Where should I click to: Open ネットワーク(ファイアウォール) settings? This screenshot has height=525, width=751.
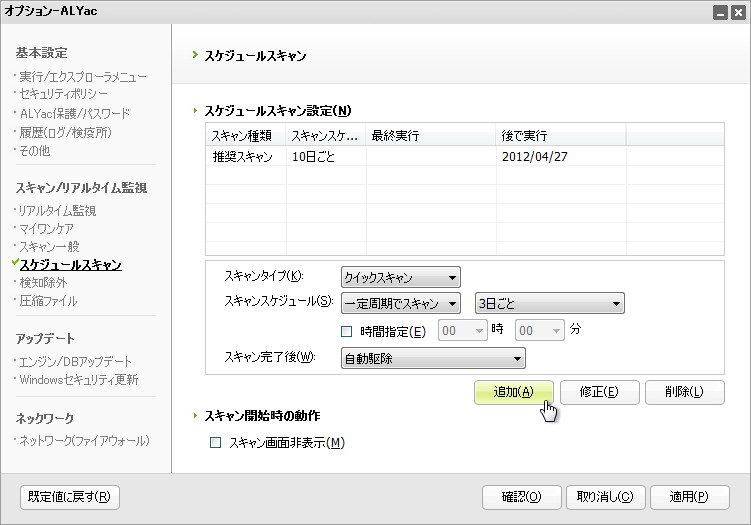[x=84, y=441]
